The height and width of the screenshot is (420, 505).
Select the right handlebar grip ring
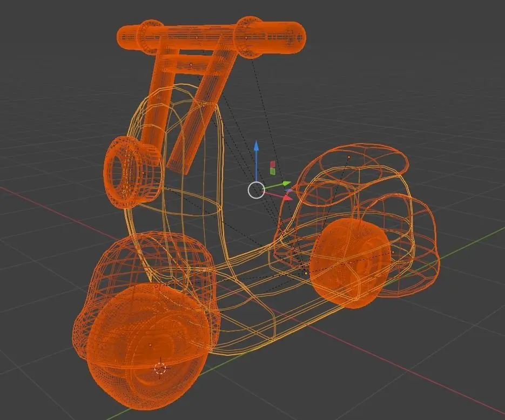click(250, 37)
